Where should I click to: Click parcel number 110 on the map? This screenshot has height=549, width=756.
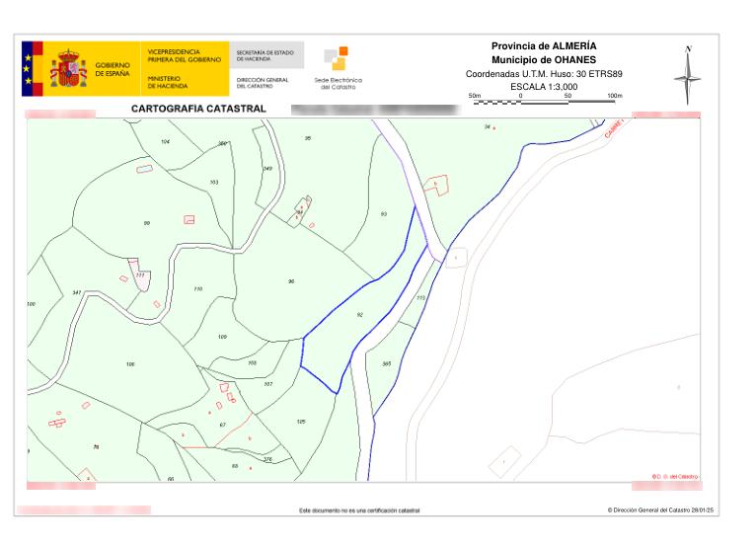(198, 289)
